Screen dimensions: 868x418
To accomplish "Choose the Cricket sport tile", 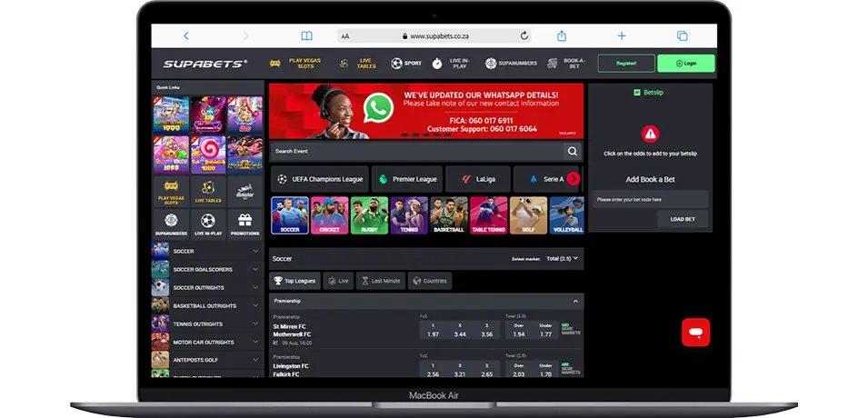I will click(x=330, y=215).
